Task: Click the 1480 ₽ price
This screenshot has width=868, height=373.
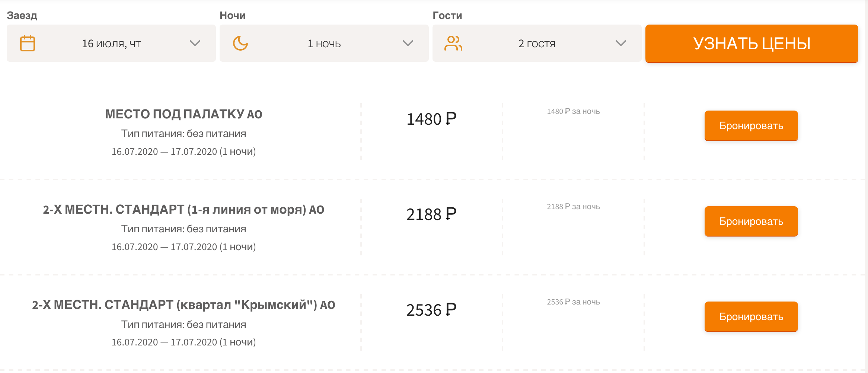Action: click(431, 119)
